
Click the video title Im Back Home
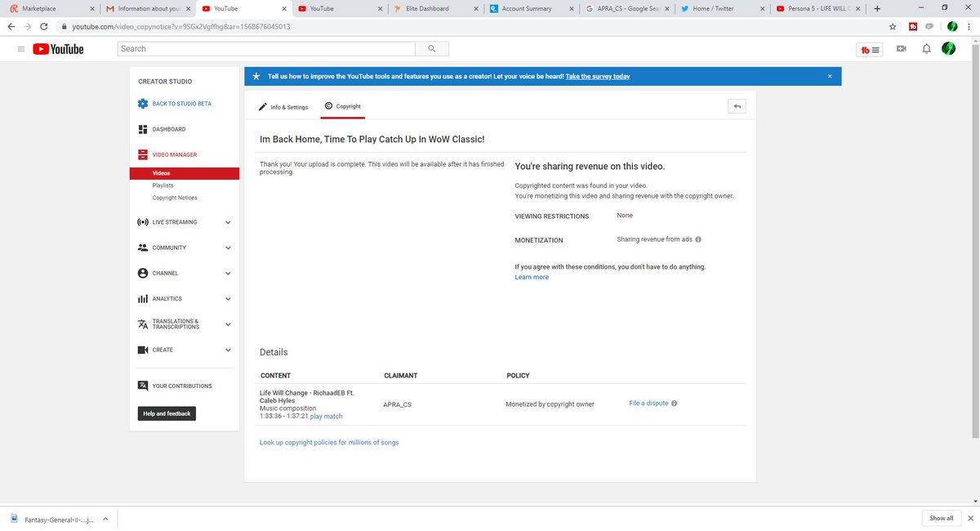tap(372, 140)
